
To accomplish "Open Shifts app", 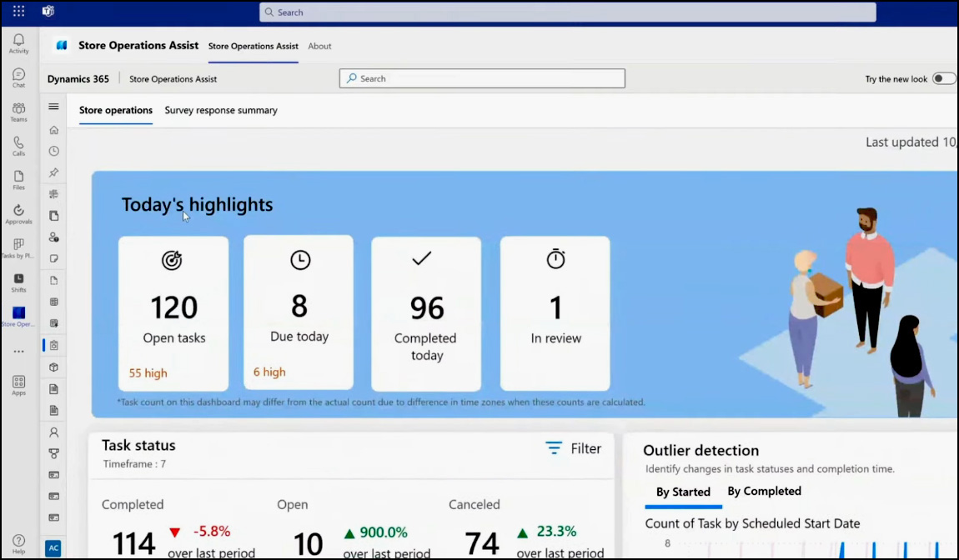I will click(18, 283).
